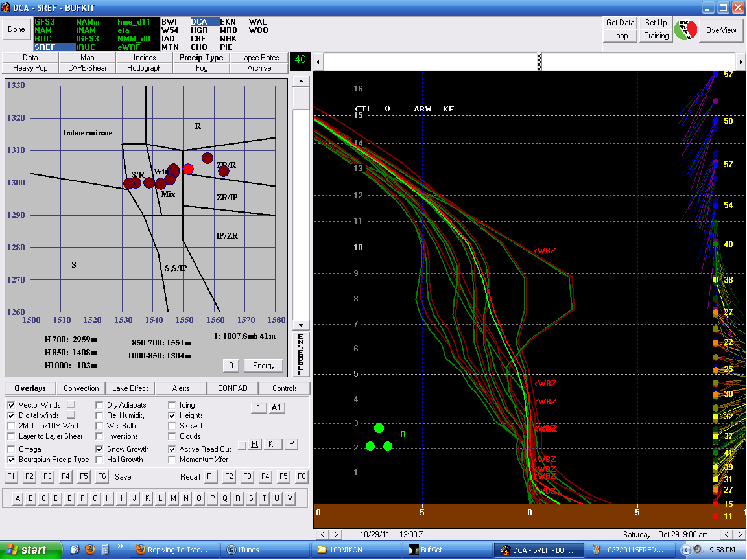Open the Internet Explorer quick launch icon

tap(75, 550)
